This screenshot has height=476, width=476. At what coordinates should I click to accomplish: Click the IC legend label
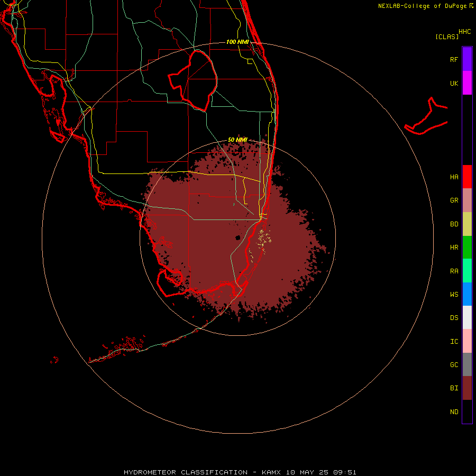454,342
